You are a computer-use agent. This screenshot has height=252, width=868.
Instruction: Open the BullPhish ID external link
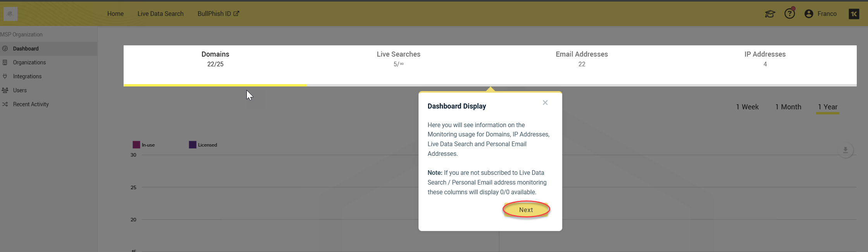click(x=218, y=14)
